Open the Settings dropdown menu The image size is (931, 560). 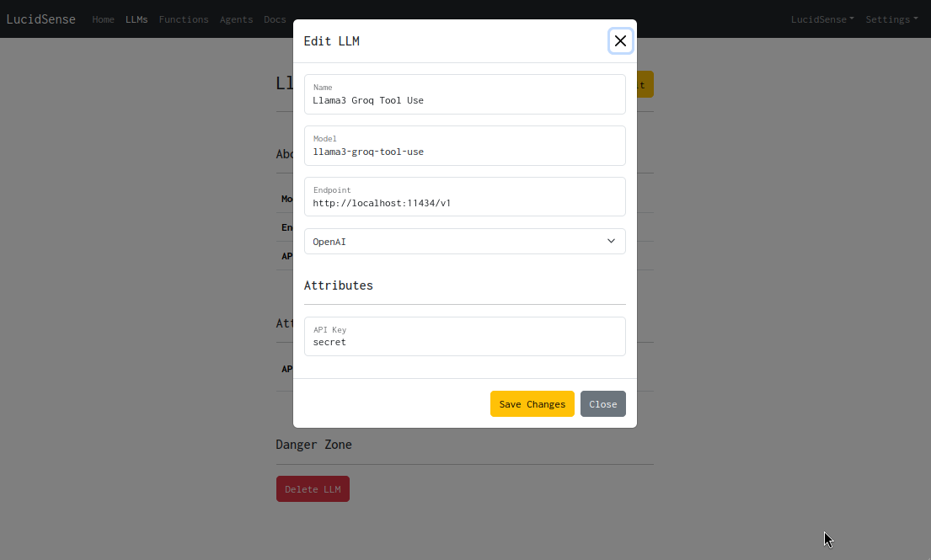(x=891, y=19)
